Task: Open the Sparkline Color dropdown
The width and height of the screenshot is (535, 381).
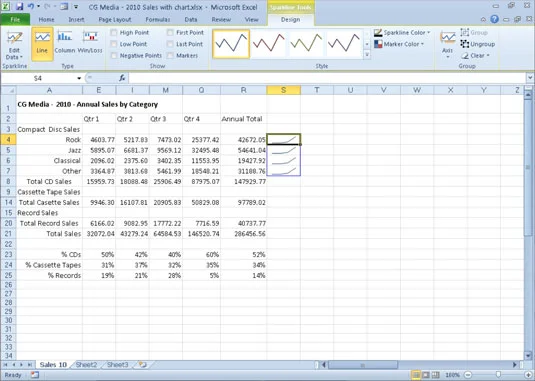Action: coord(402,33)
